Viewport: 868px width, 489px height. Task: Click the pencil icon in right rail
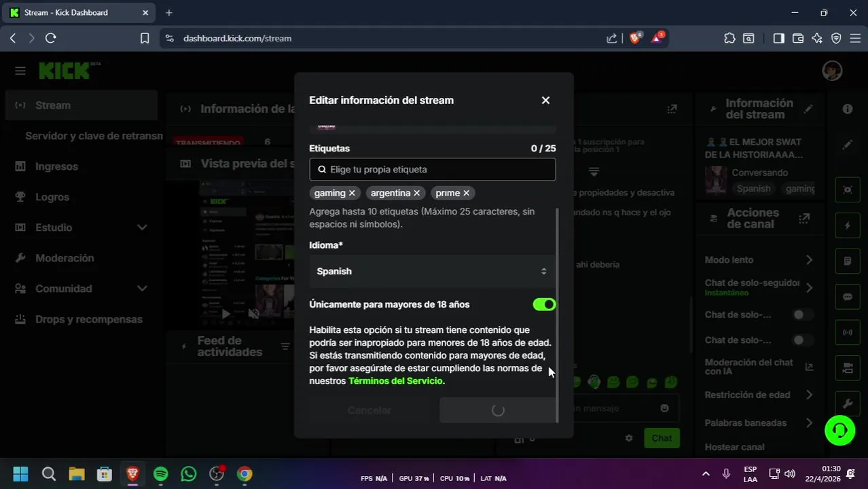click(x=848, y=145)
